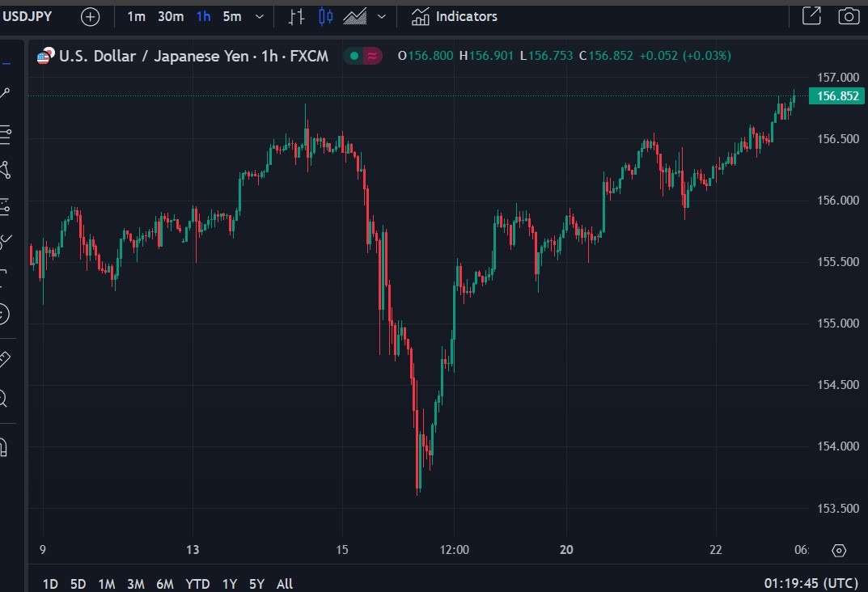Click the compare or add symbol plus icon
Screen dimensions: 868x592
pos(91,17)
